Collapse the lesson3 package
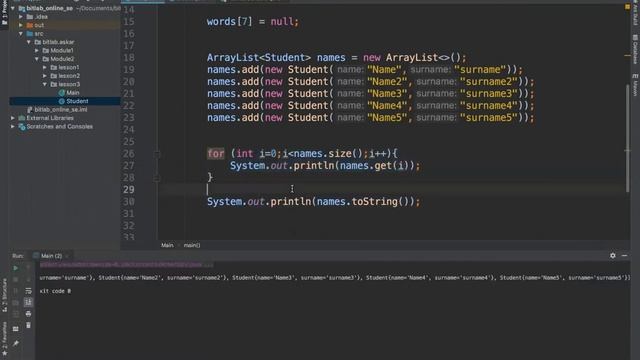Image resolution: width=640 pixels, height=360 pixels. pyautogui.click(x=44, y=84)
